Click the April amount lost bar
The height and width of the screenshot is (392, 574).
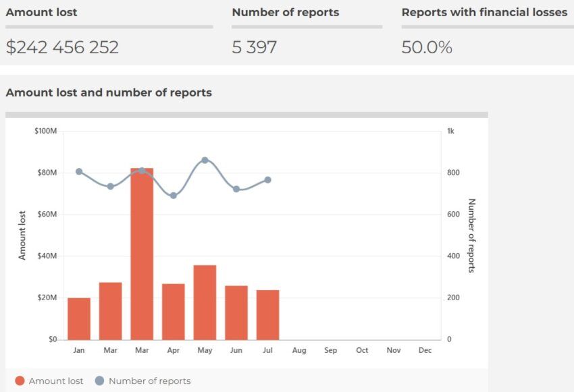(174, 312)
